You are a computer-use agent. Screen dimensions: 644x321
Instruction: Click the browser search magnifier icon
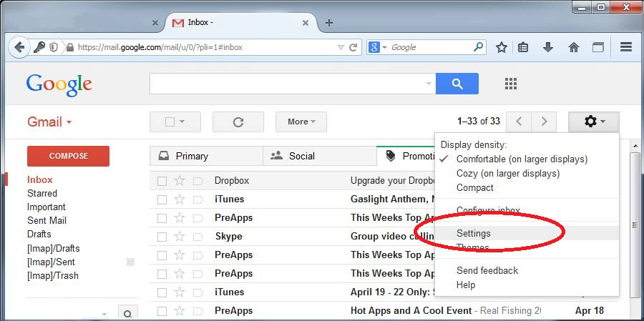478,47
